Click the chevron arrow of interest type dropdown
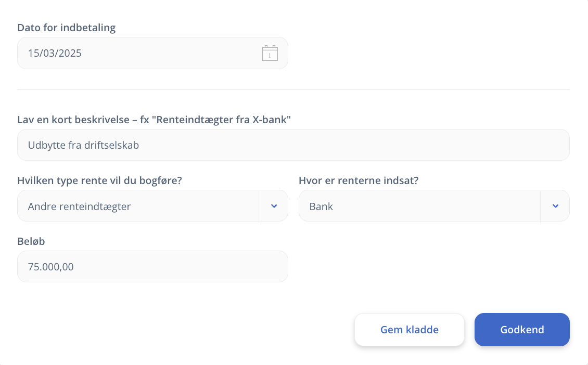 274,206
